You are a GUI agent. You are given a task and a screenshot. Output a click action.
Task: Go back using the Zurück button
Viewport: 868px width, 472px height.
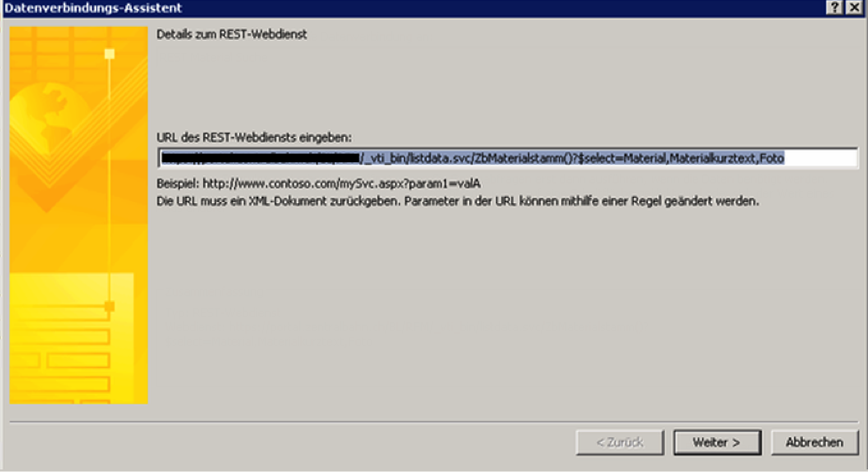pos(620,442)
